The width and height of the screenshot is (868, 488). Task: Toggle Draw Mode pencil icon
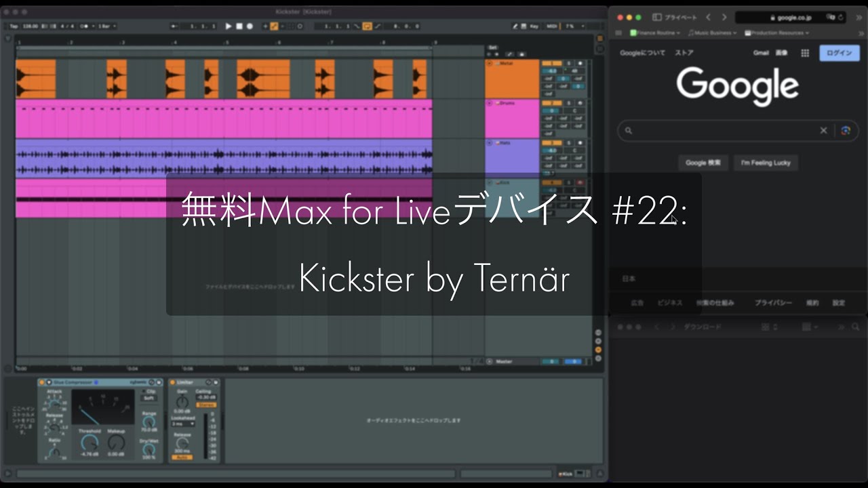(x=515, y=26)
